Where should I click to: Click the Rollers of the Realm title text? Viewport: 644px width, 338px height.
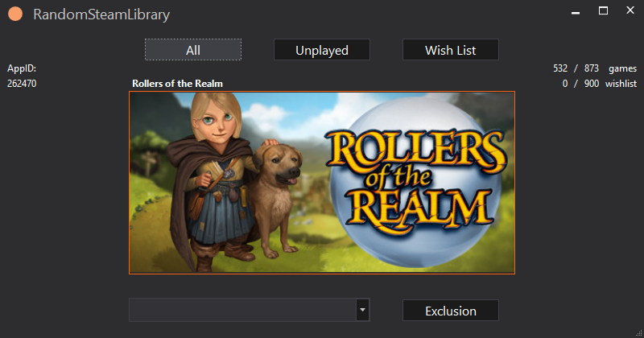click(x=177, y=84)
